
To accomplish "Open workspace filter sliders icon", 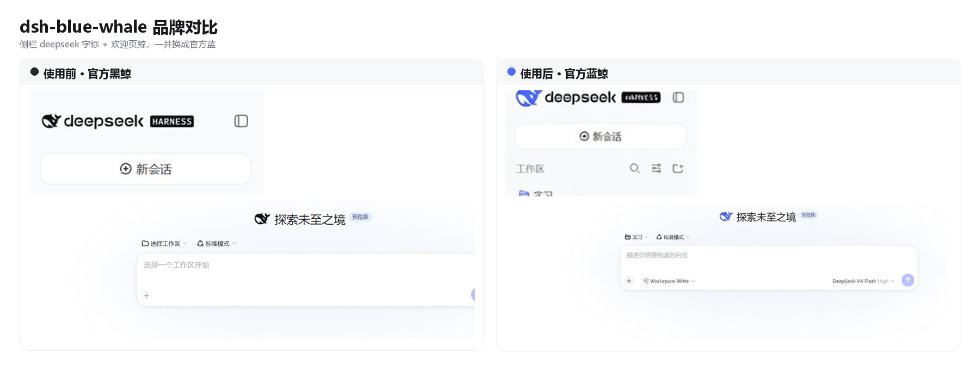I will coord(656,168).
